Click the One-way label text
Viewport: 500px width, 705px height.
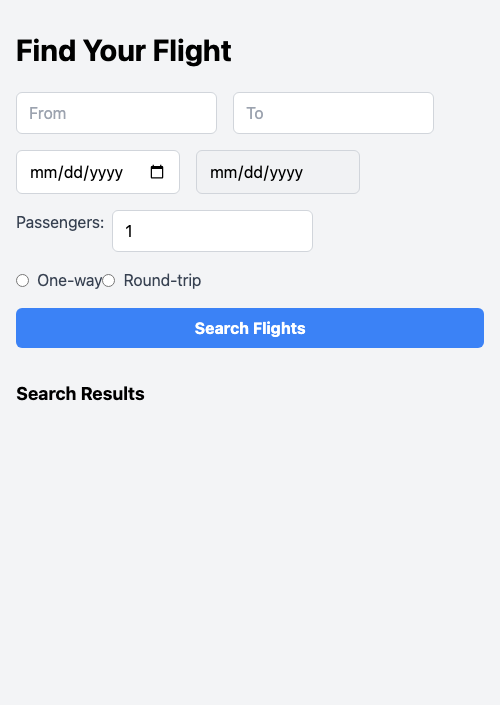[70, 281]
